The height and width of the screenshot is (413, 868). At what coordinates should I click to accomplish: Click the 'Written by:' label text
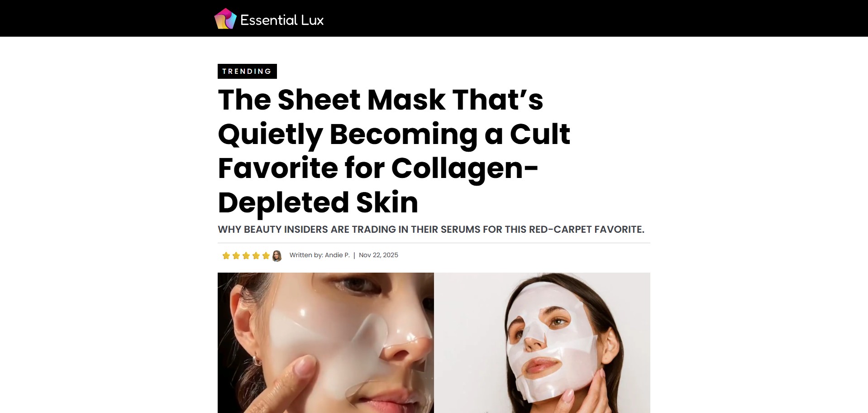306,255
